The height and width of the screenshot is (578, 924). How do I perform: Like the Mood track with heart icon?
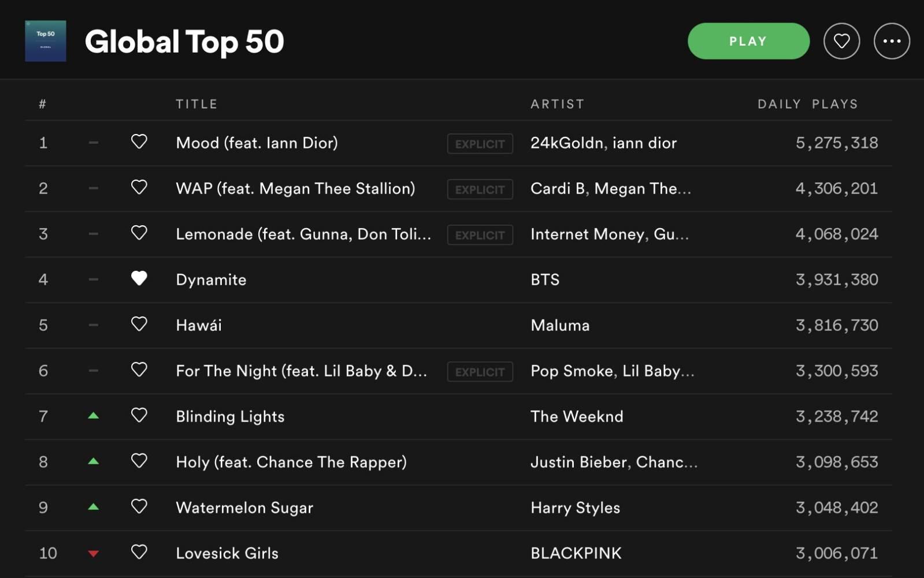click(x=139, y=142)
